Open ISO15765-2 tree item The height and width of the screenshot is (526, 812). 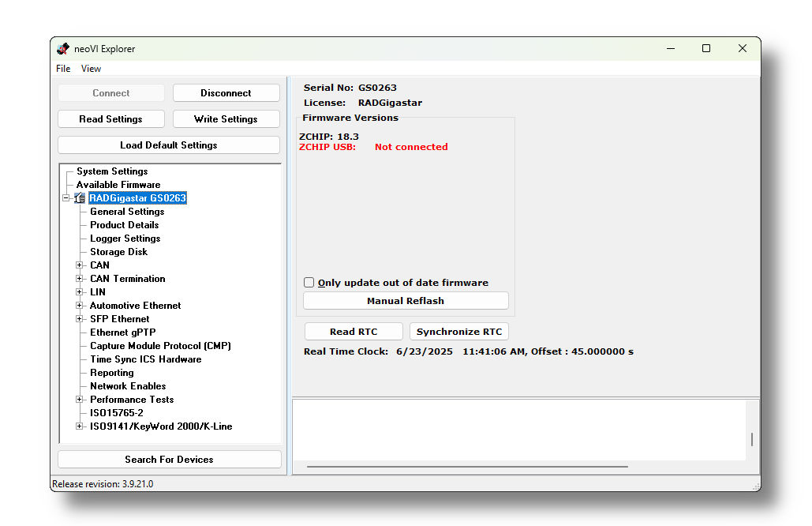[x=117, y=413]
